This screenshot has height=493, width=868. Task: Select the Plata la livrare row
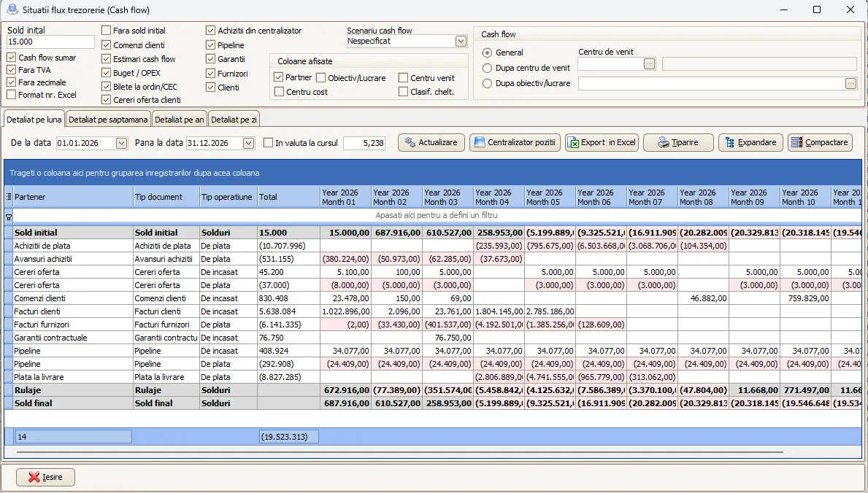(x=433, y=377)
